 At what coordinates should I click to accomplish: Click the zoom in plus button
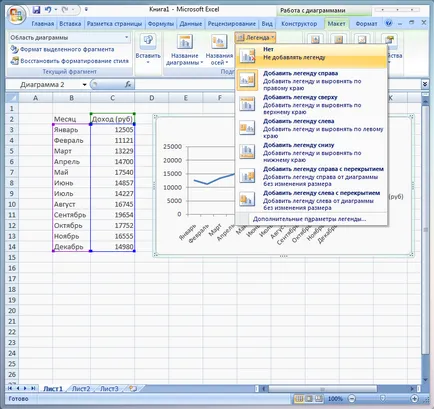(414, 398)
